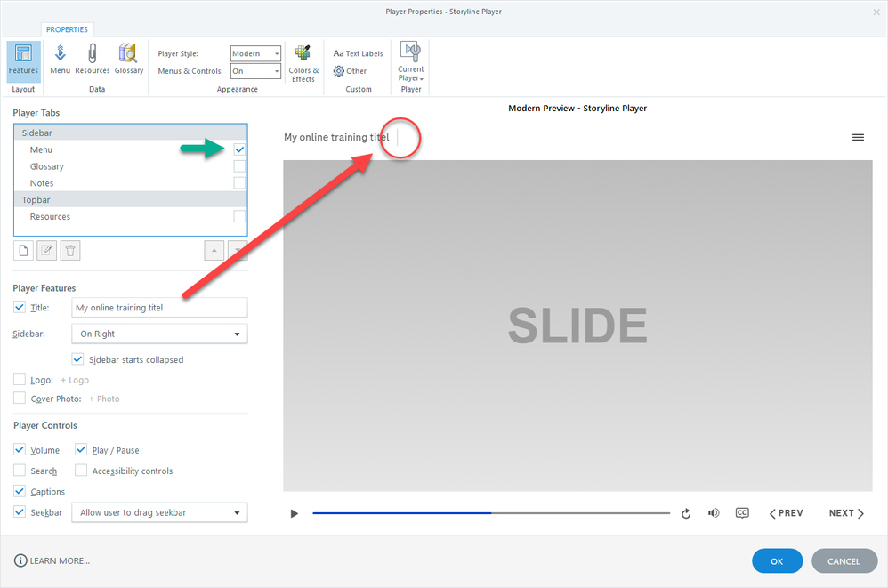Select the Sidebar group header
Screen dimensions: 888x588
(130, 133)
